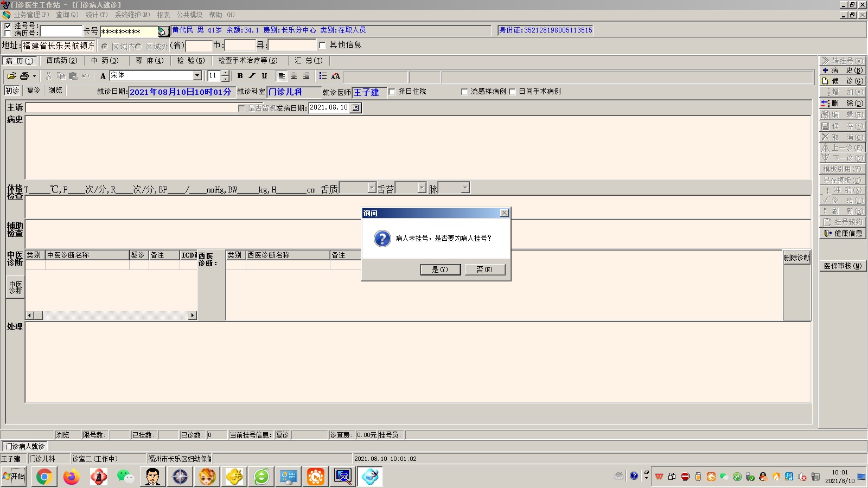Check the 流感样病例 checkbox
Screen dimensions: 868x488
(464, 92)
